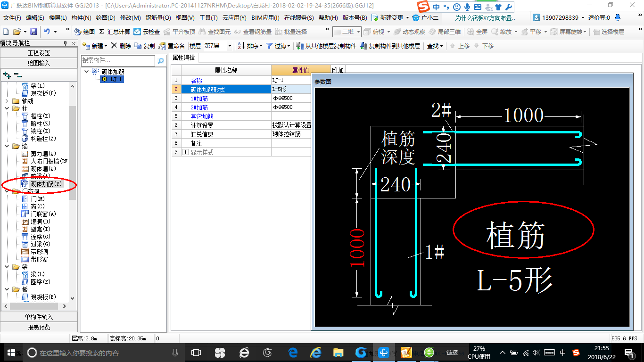Open the 构件(N) menu
Image resolution: width=644 pixels, height=362 pixels.
click(82, 17)
